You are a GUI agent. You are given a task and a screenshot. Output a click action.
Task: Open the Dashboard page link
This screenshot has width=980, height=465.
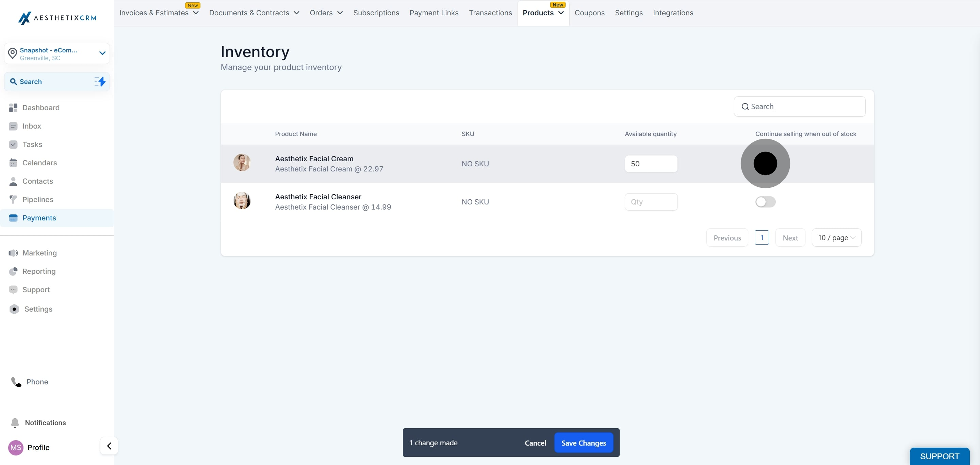[x=41, y=107]
